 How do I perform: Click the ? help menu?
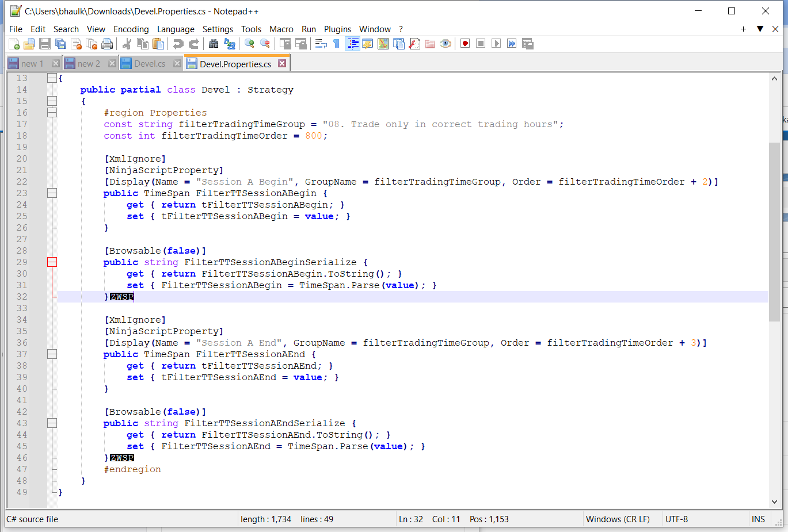pyautogui.click(x=401, y=29)
